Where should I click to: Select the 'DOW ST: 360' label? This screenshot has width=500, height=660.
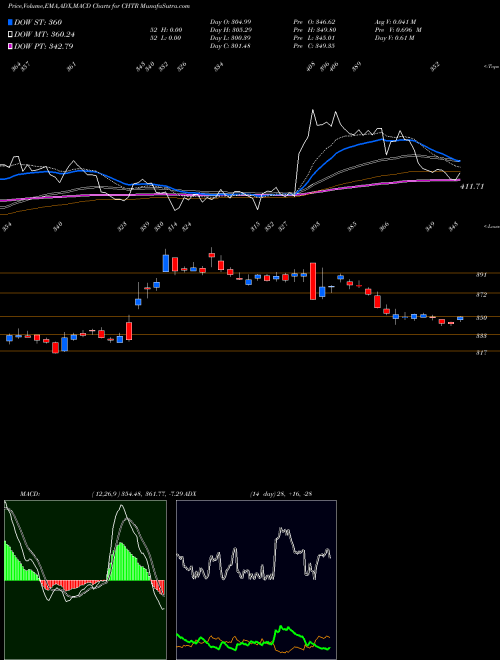[x=38, y=22]
